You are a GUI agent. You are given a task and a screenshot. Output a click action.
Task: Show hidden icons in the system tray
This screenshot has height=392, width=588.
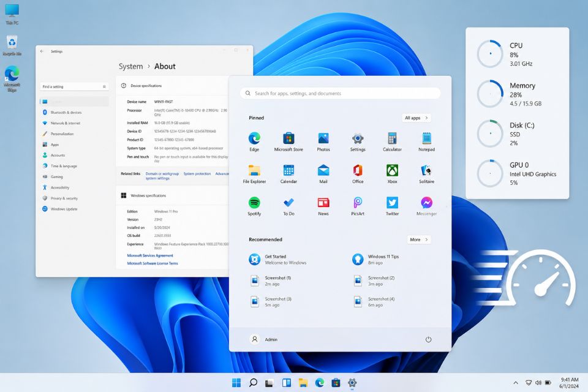tap(516, 383)
